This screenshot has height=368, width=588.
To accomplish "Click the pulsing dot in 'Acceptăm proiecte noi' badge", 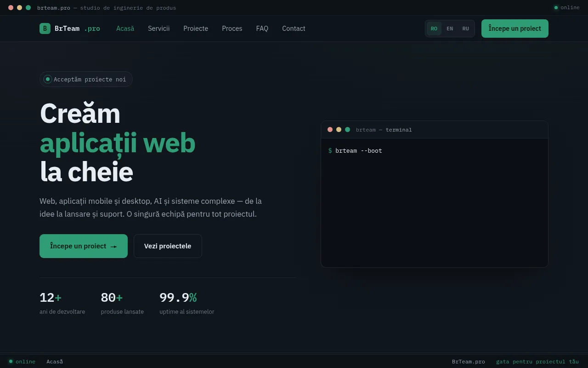I will 48,79.
